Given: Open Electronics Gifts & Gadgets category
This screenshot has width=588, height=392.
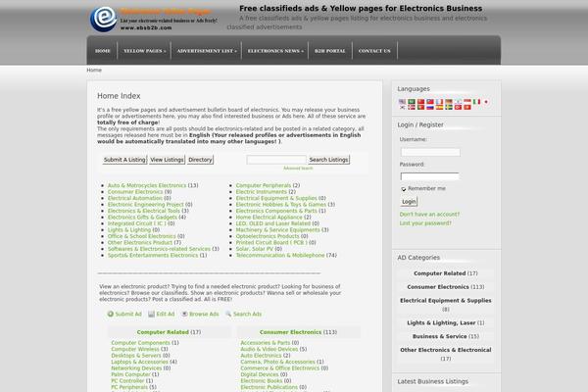Looking at the screenshot, I should [x=142, y=218].
